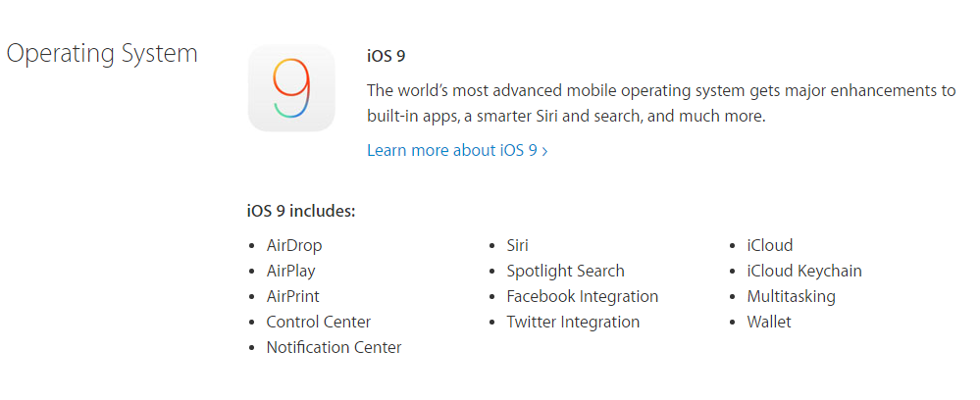Click the AirPlay list item
980x400 pixels.
click(290, 272)
